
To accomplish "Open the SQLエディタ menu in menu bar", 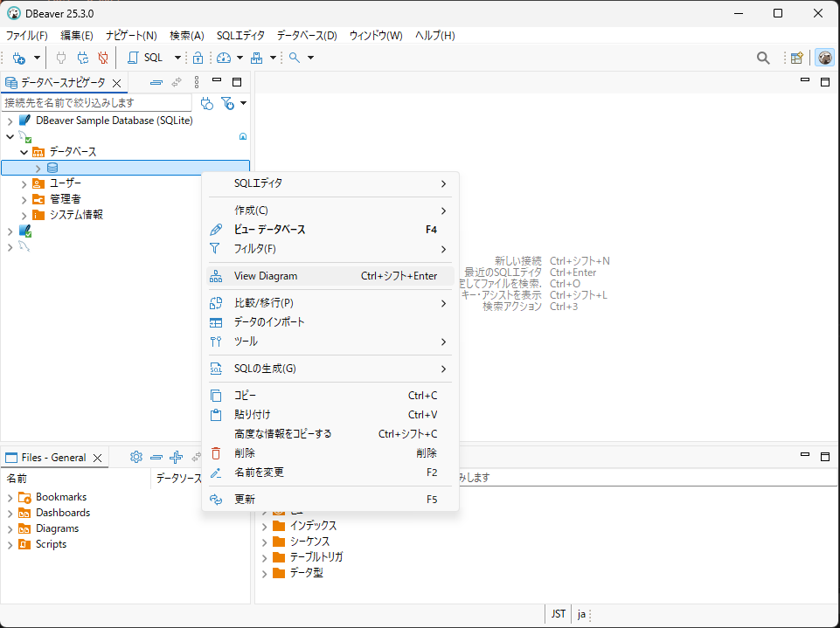I will point(240,35).
